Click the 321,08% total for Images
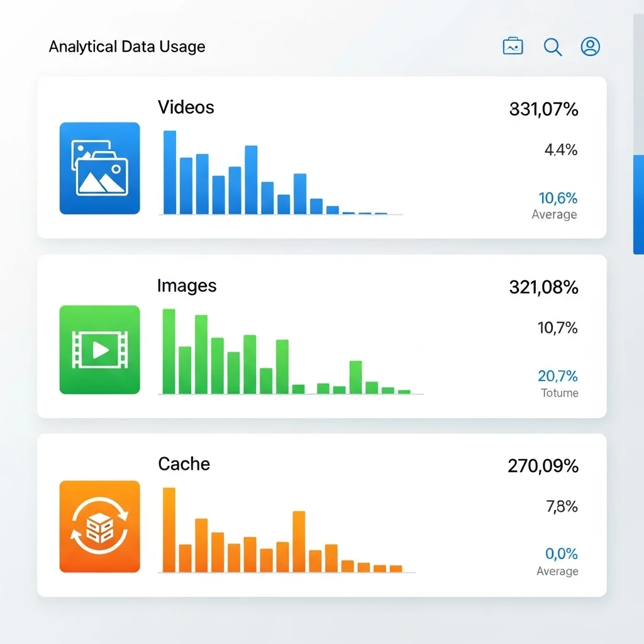 (x=543, y=287)
